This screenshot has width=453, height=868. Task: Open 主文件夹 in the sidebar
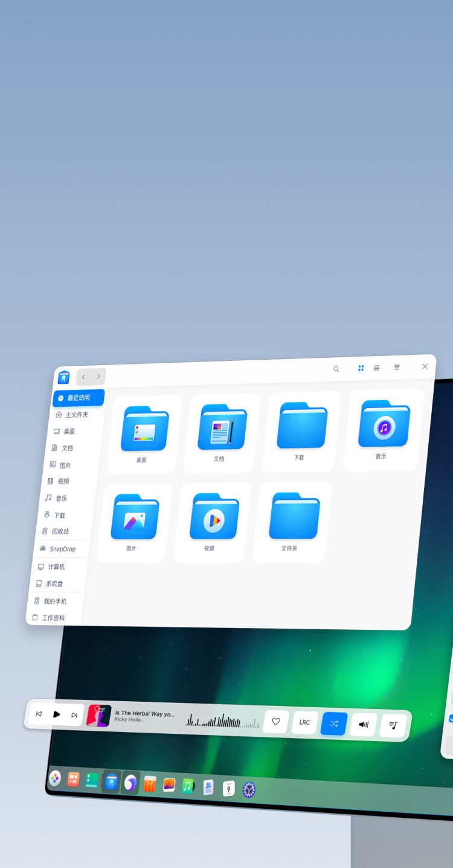click(x=76, y=415)
